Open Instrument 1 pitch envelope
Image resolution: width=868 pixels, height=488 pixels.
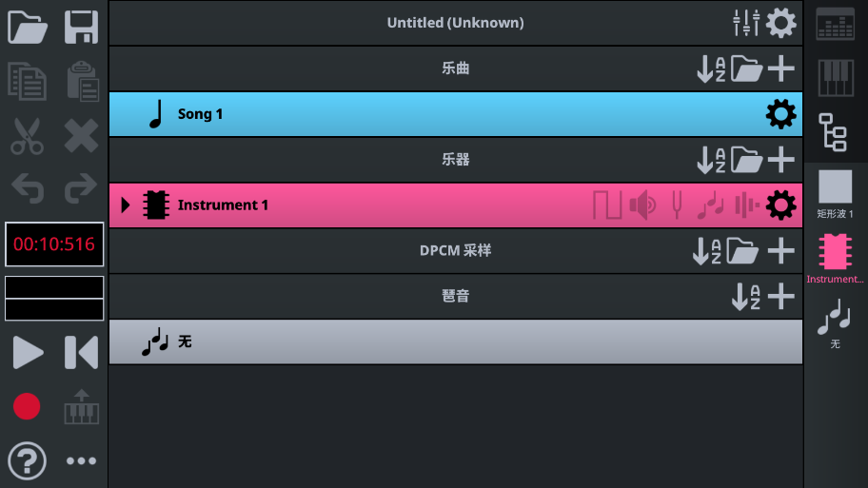pos(677,205)
